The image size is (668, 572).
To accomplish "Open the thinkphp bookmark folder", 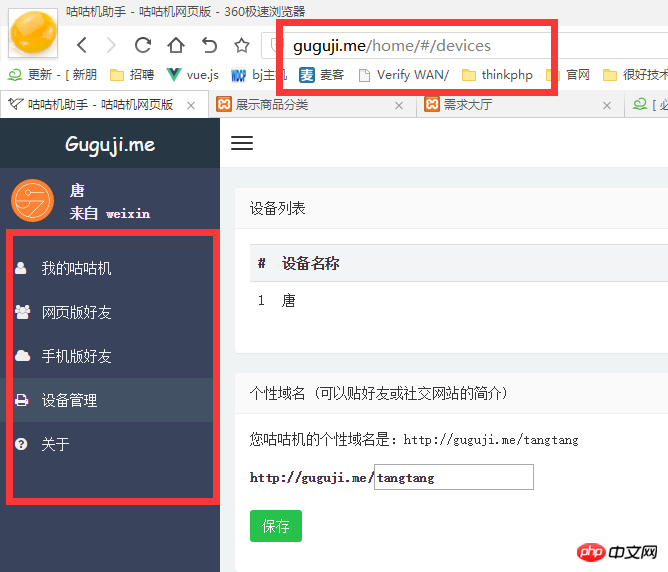I will [497, 75].
